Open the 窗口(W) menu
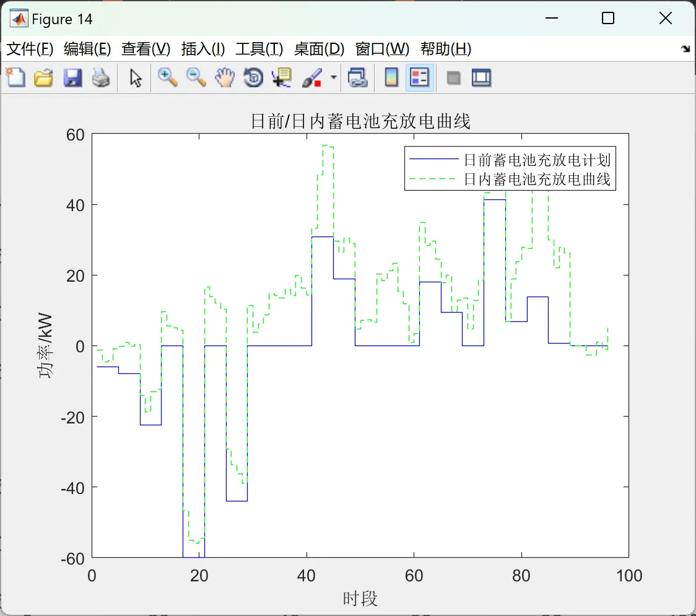Screen dimensions: 696x616 click(x=382, y=49)
